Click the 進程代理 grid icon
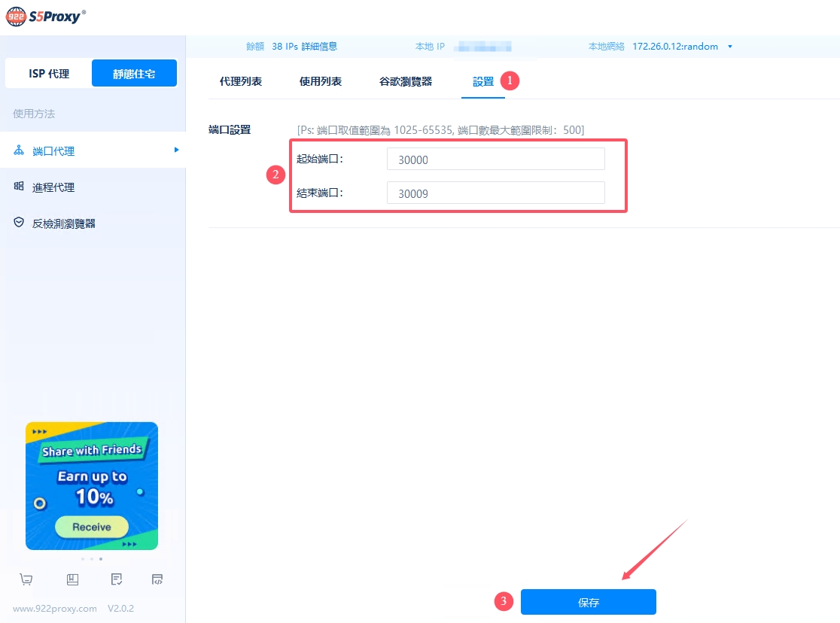This screenshot has height=623, width=840. [x=20, y=187]
